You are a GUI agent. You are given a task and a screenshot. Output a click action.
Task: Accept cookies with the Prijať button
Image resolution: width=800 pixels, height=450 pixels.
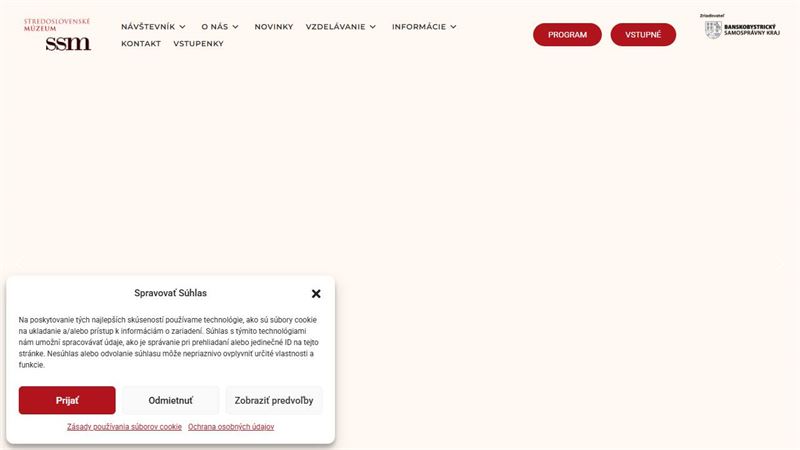[x=67, y=401]
